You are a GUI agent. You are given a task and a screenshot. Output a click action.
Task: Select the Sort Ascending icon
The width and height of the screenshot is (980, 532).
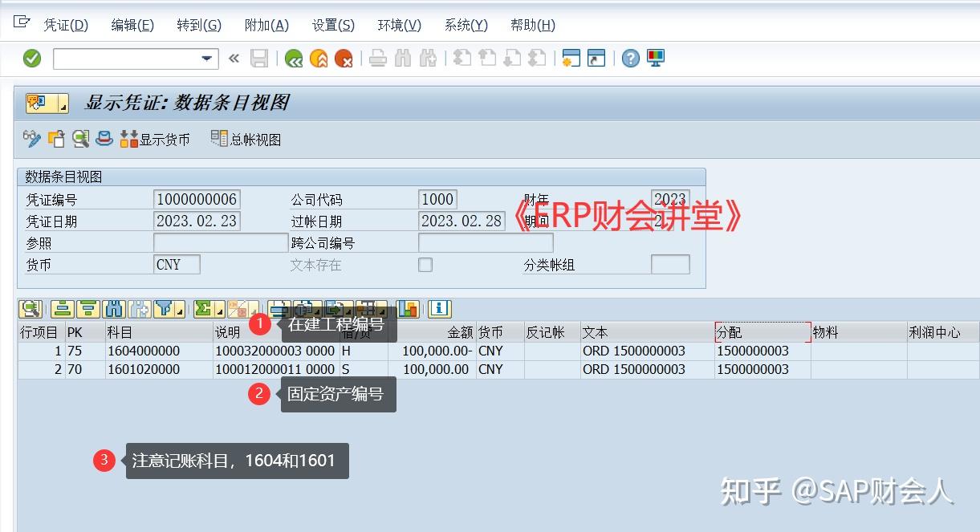click(x=63, y=308)
